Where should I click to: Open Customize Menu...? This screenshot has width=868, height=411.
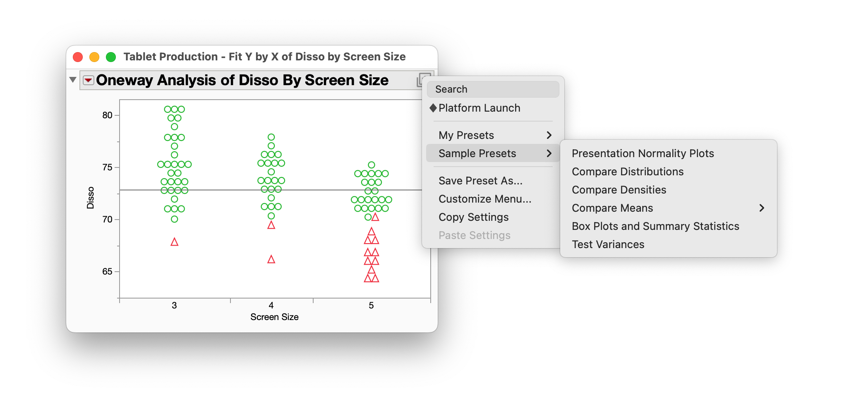485,199
